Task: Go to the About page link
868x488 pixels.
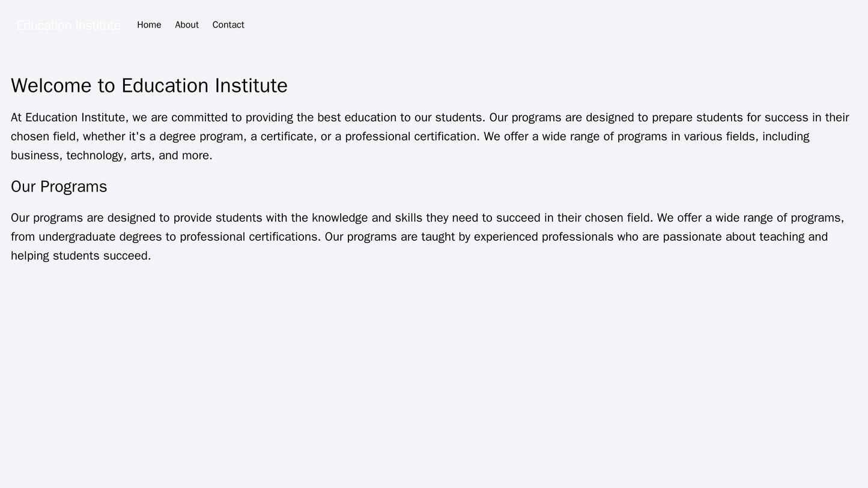Action: [x=187, y=25]
